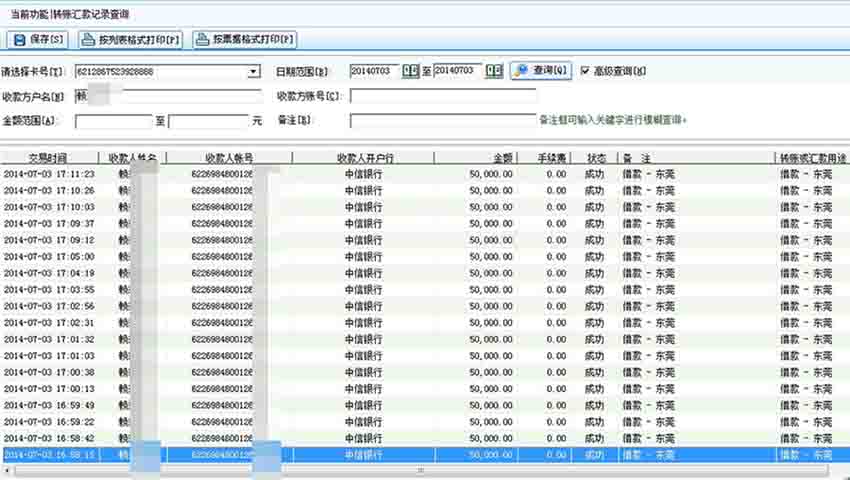The image size is (850, 480).
Task: Expand the card number dropdown
Action: click(x=253, y=72)
